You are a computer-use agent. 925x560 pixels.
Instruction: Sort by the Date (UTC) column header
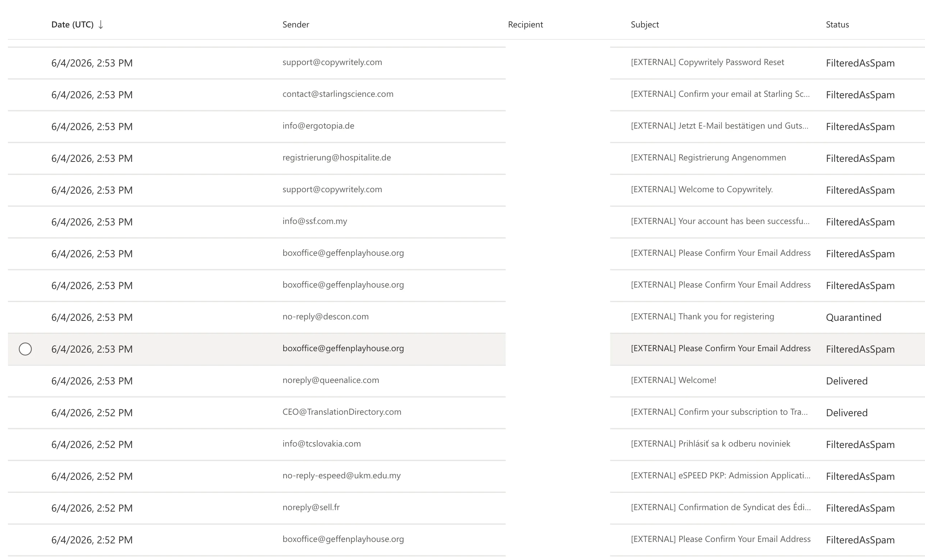(x=73, y=25)
